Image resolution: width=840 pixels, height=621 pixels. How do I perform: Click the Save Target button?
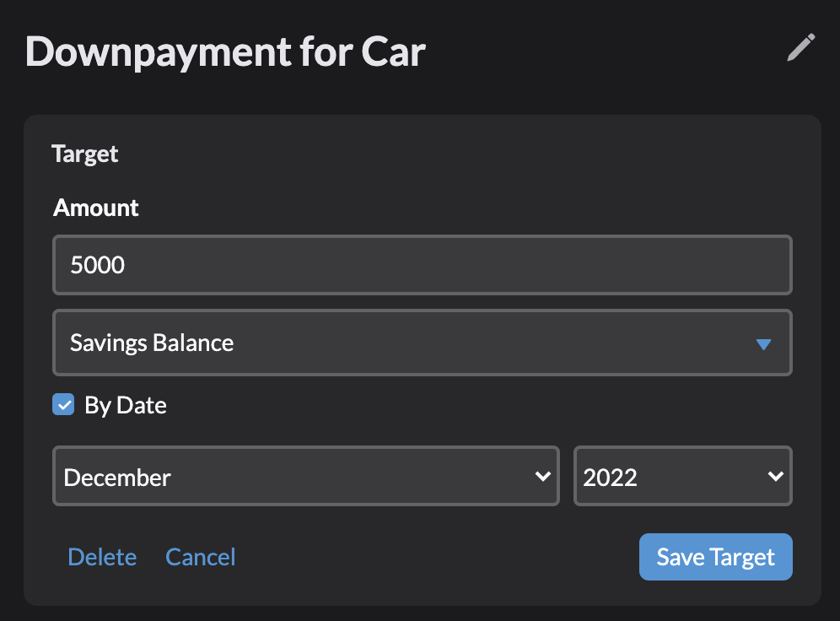coord(715,557)
